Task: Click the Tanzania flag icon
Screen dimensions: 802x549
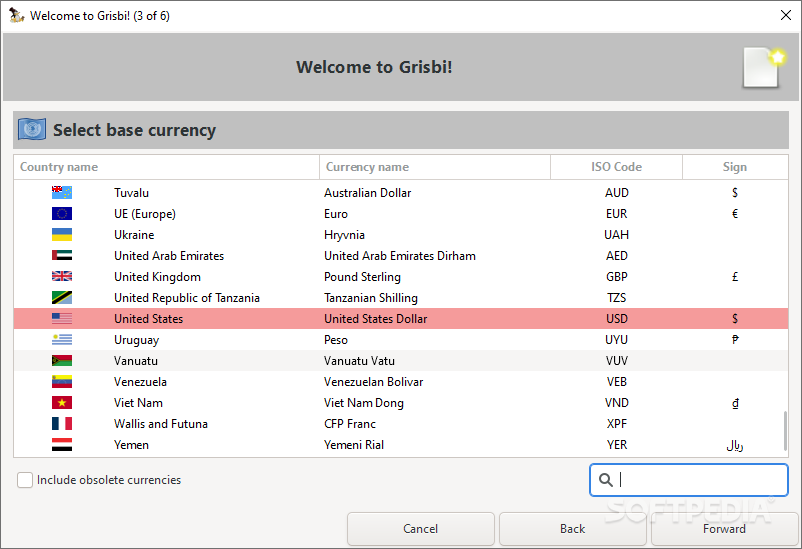Action: pos(62,297)
